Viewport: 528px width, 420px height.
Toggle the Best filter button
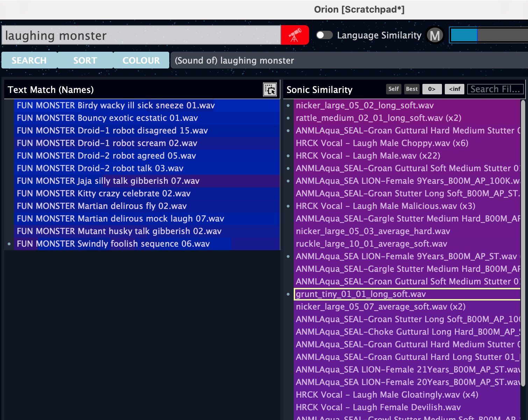click(412, 89)
